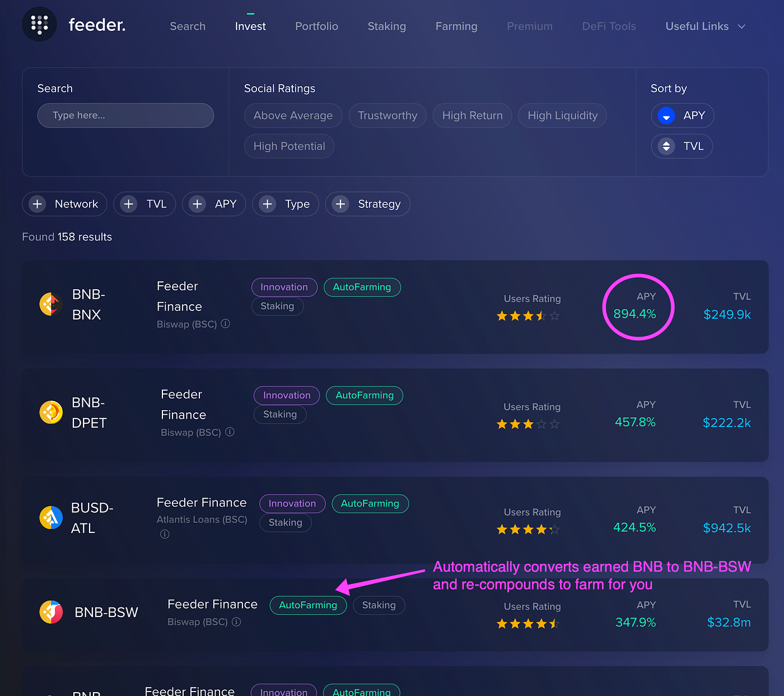Click AutoFarming tag in BNB-BSW row

[308, 605]
